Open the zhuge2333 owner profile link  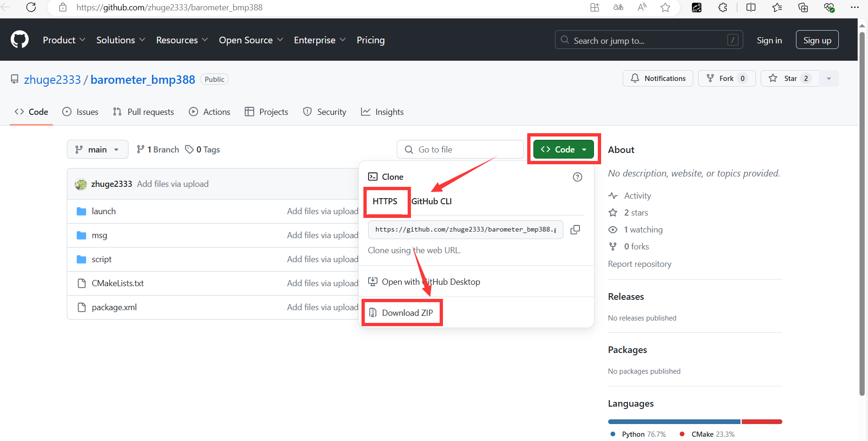[x=52, y=80]
